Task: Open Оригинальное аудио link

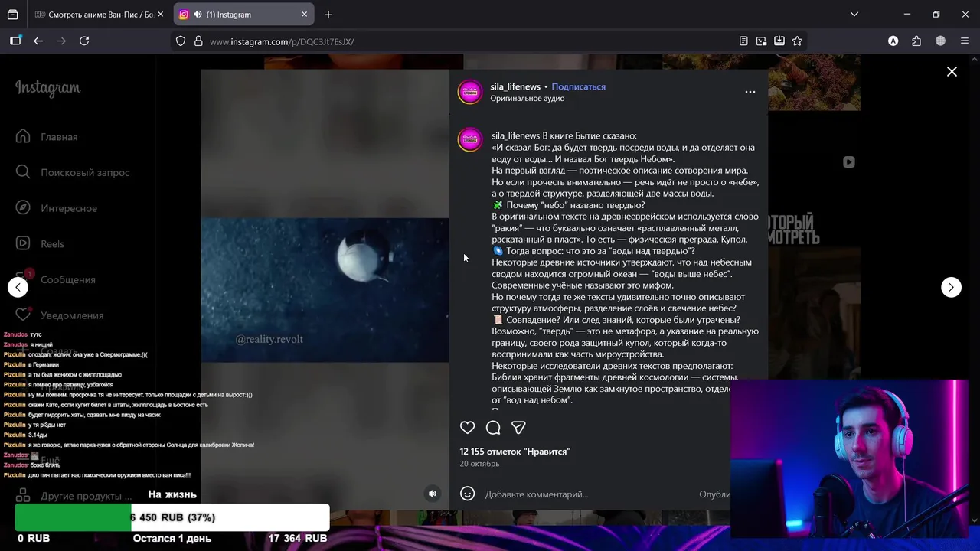Action: (528, 98)
